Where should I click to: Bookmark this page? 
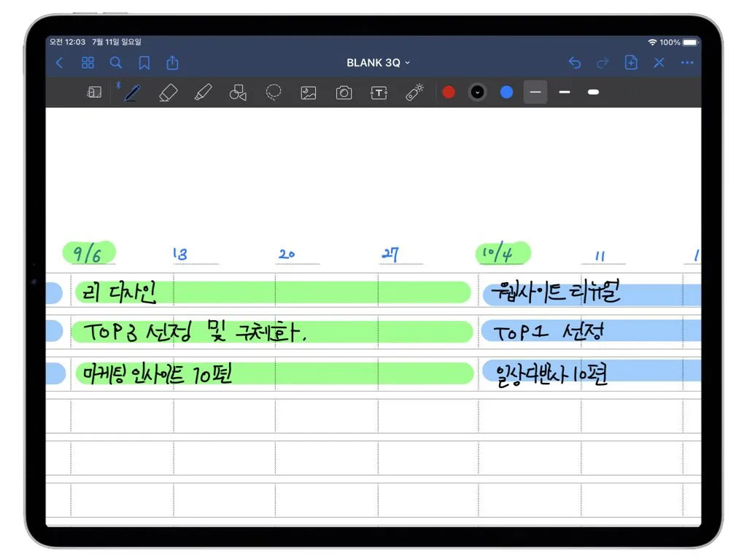pyautogui.click(x=144, y=63)
